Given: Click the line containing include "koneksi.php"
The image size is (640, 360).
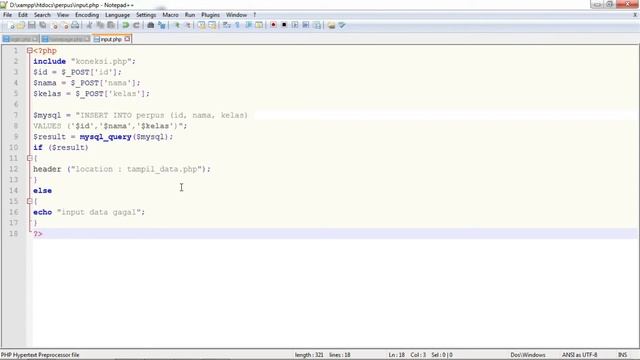Looking at the screenshot, I should click(x=84, y=61).
